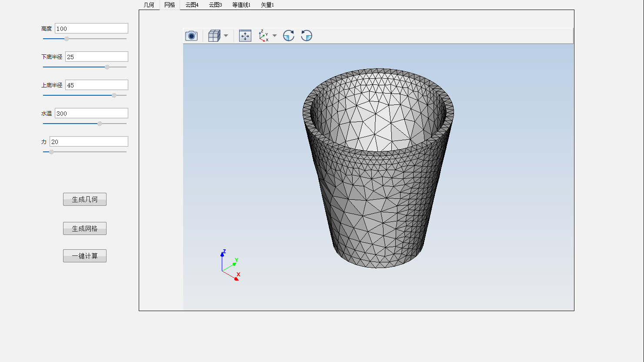Click the 力 input field
Viewport: 644px width, 362px height.
coord(89,141)
